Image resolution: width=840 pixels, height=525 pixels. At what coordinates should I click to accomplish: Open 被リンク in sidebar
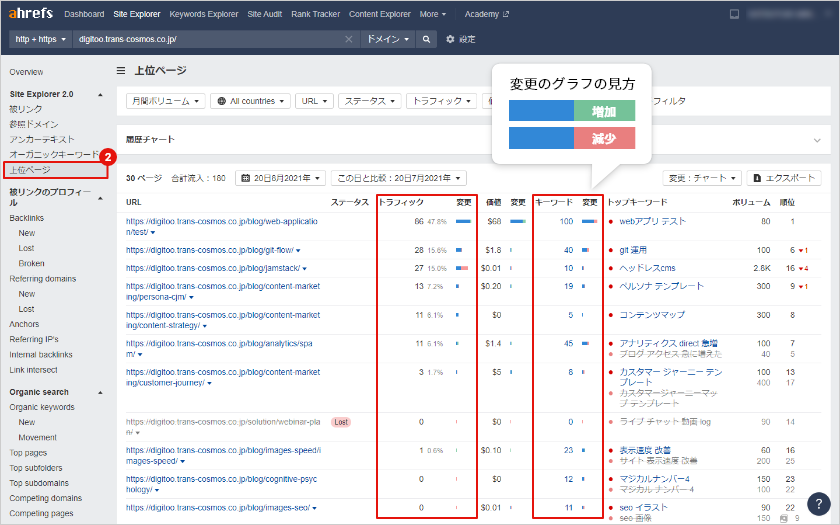click(x=25, y=109)
